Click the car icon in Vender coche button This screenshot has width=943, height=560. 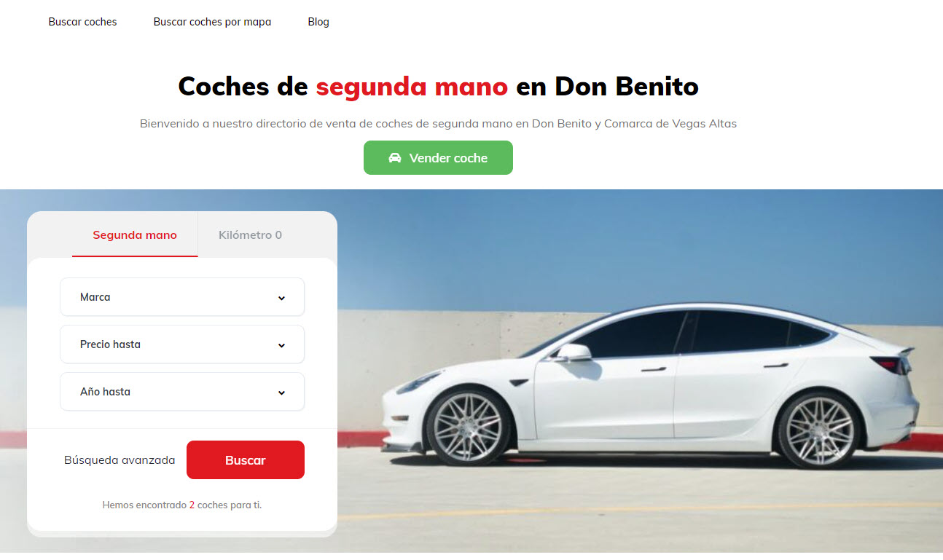pos(395,158)
